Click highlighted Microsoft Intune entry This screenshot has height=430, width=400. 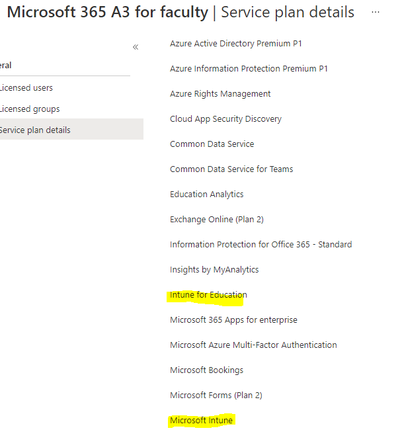coord(201,420)
